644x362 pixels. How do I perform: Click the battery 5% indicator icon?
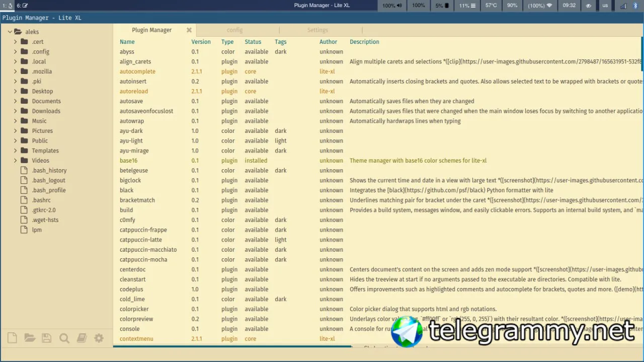point(447,6)
